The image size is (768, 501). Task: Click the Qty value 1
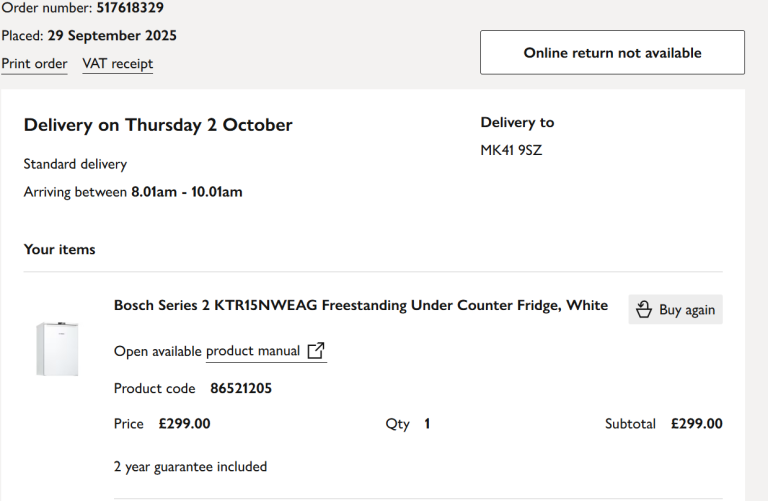[427, 424]
